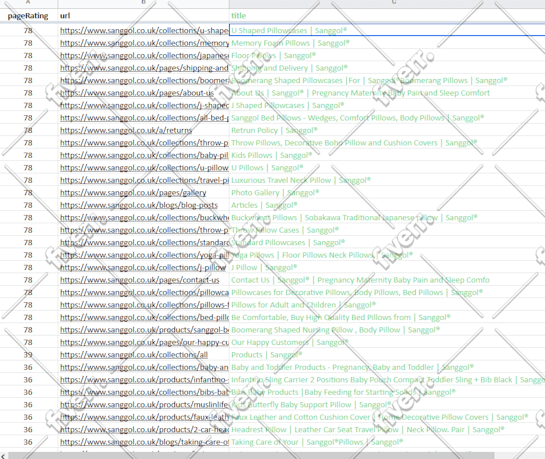
Task: Select the 'U Shaped Pillowcases | Sanggol' cell
Action: point(387,31)
